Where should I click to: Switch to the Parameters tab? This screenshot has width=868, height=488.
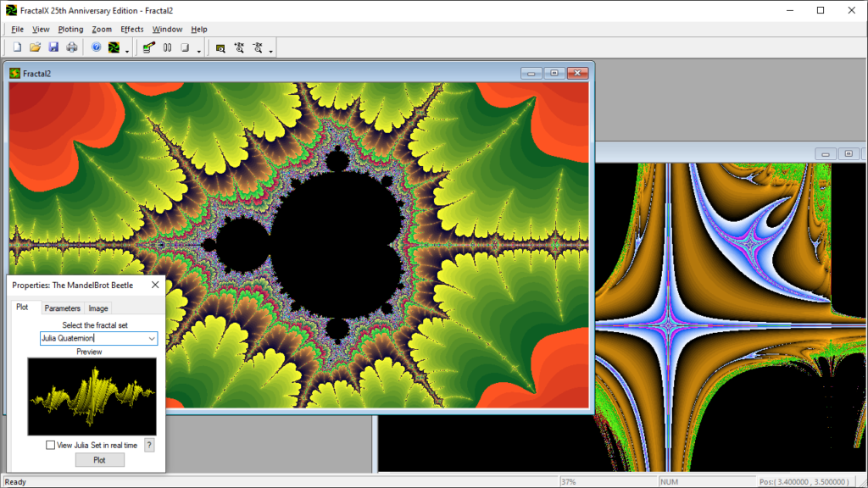(62, 308)
